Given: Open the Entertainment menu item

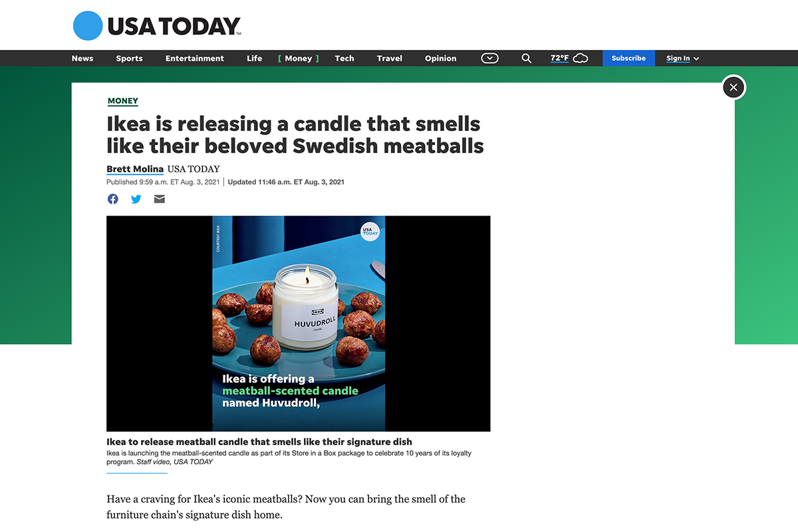Looking at the screenshot, I should [195, 59].
